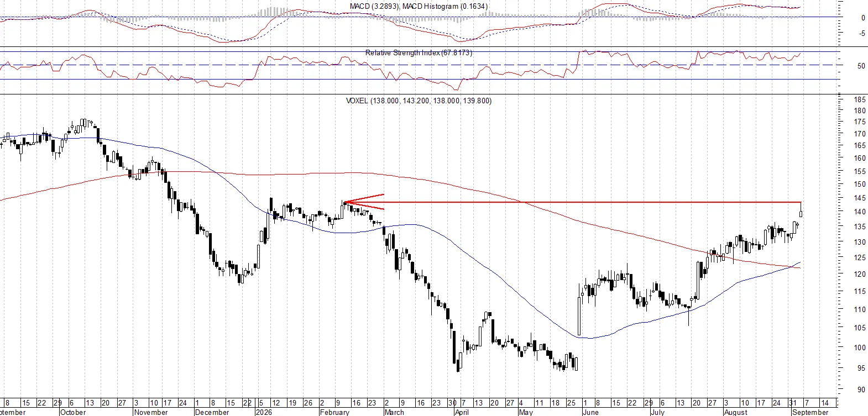Select the May label on the time axis
Screen dimensions: 868x416
tap(526, 412)
